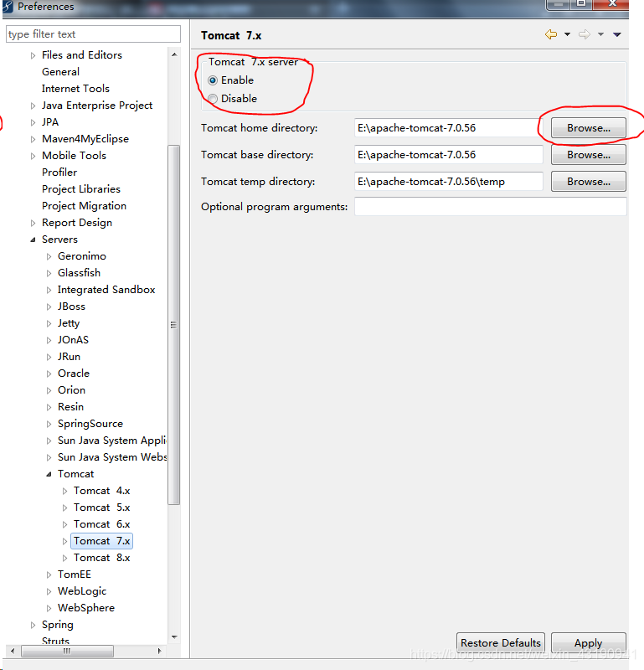
Task: Click the back navigation arrow icon
Action: (x=551, y=34)
